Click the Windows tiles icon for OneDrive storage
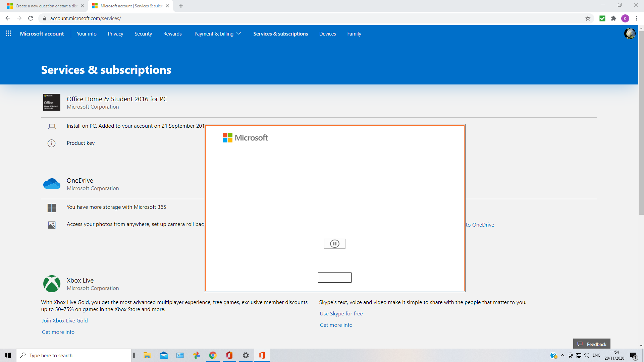The image size is (644, 362). pos(52,208)
